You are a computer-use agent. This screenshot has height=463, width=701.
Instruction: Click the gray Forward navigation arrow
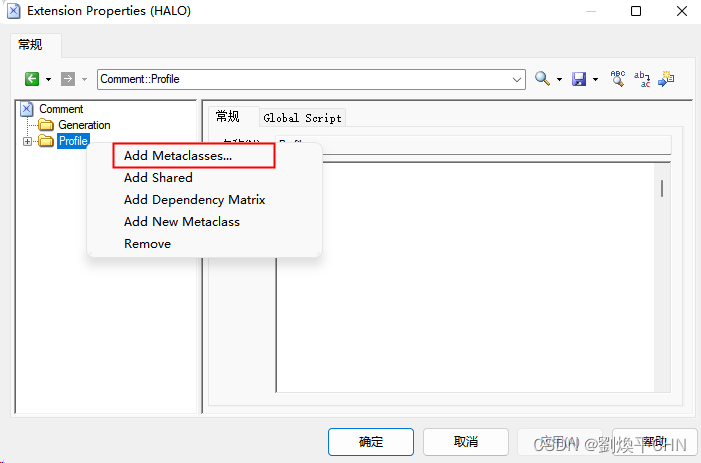click(x=68, y=79)
